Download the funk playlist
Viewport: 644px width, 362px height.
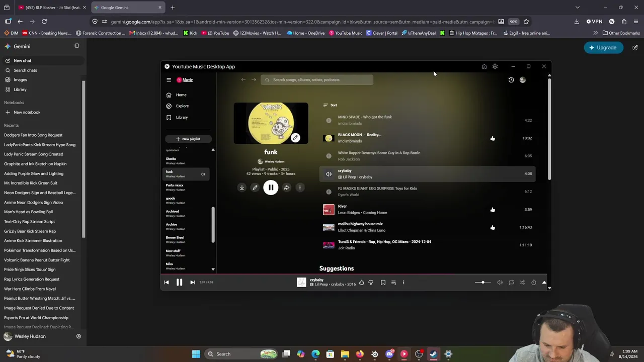pos(242,188)
